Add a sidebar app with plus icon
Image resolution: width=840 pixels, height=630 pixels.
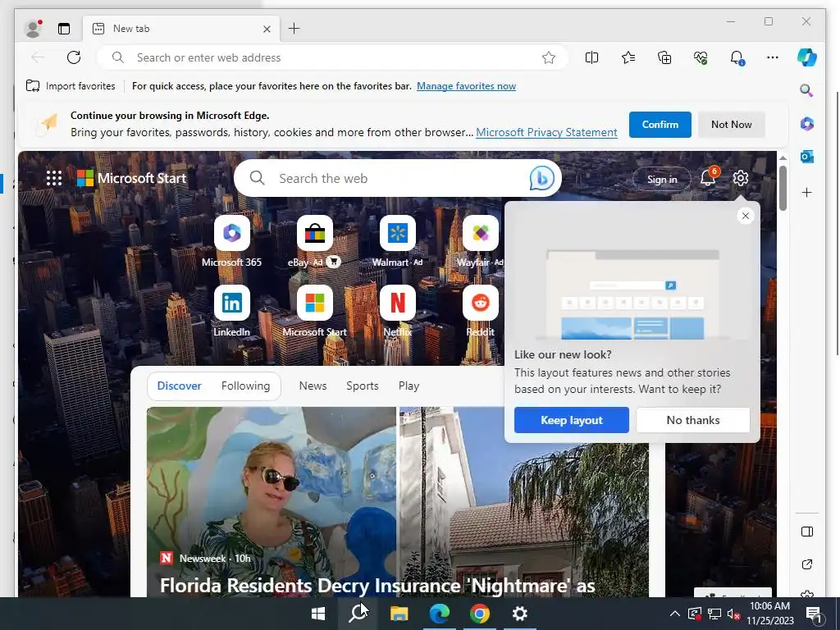click(x=807, y=192)
